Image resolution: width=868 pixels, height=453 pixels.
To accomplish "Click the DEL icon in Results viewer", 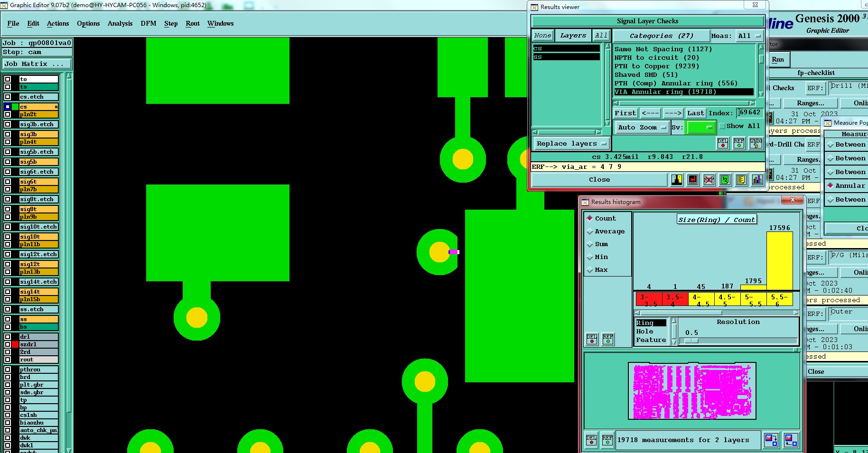I will (723, 143).
